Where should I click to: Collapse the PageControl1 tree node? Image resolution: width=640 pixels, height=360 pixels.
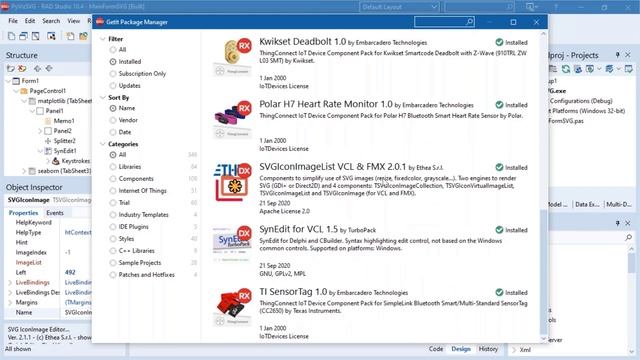[16, 91]
